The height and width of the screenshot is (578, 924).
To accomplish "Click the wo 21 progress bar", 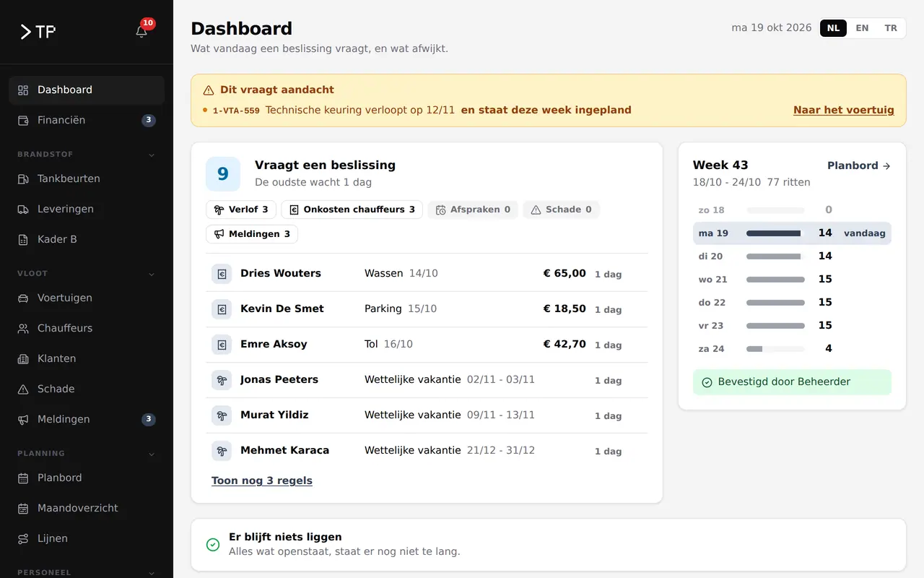I will click(x=775, y=280).
